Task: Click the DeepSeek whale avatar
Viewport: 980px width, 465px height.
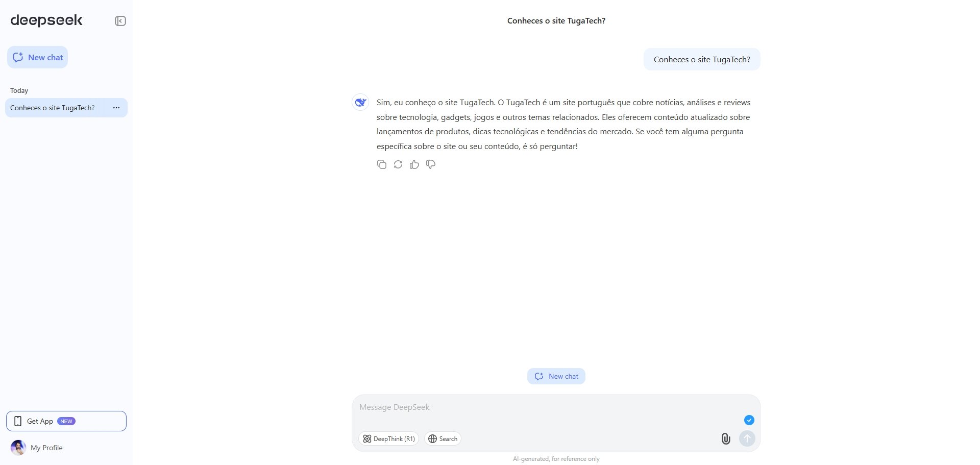Action: (x=361, y=102)
